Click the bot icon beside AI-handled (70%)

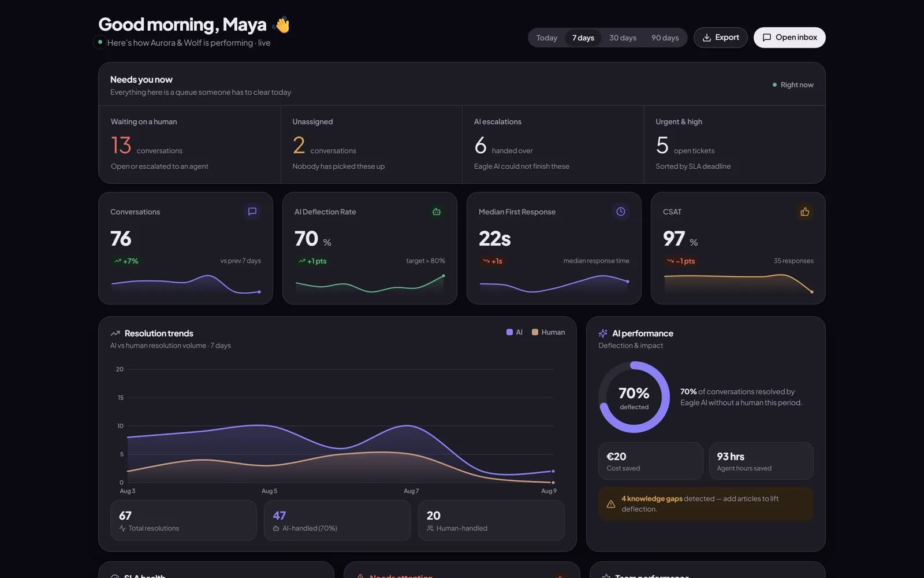coord(276,528)
